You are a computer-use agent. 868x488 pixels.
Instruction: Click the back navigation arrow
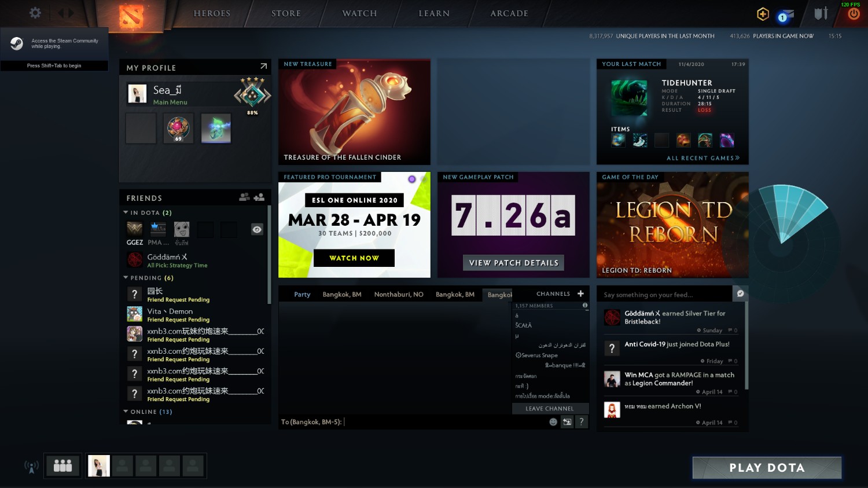(60, 13)
